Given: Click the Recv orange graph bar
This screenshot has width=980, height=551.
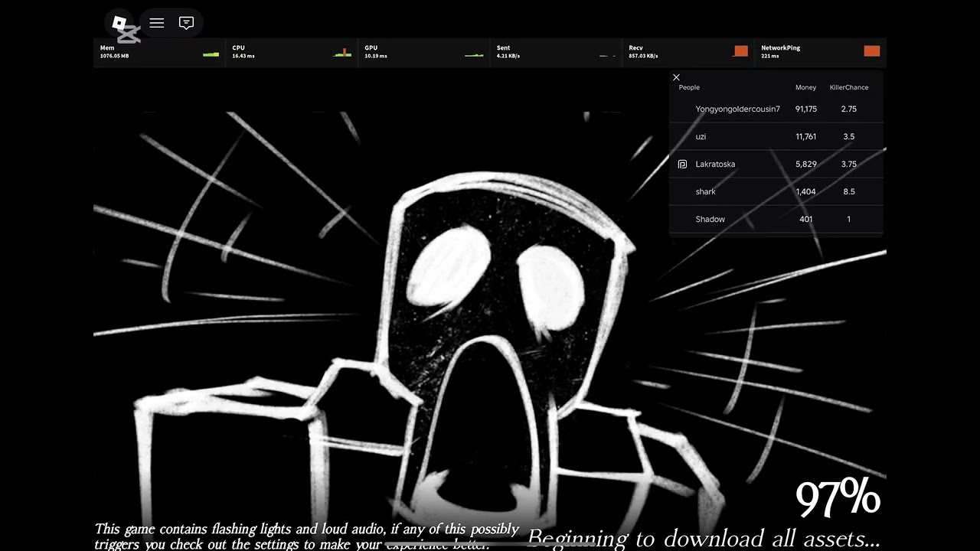Looking at the screenshot, I should (740, 51).
